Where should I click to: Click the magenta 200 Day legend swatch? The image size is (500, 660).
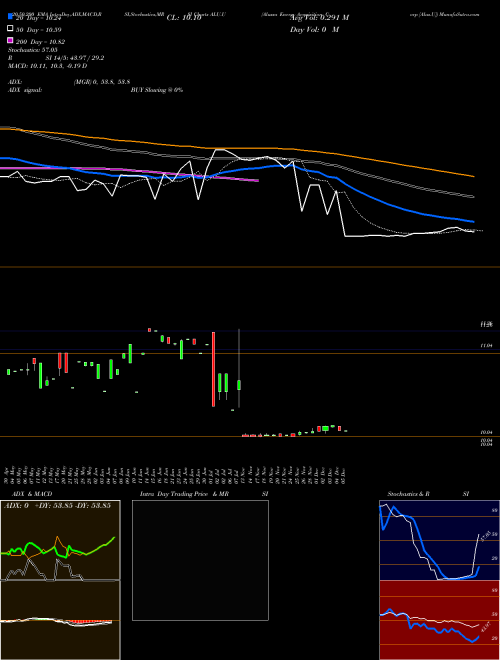pos(10,40)
